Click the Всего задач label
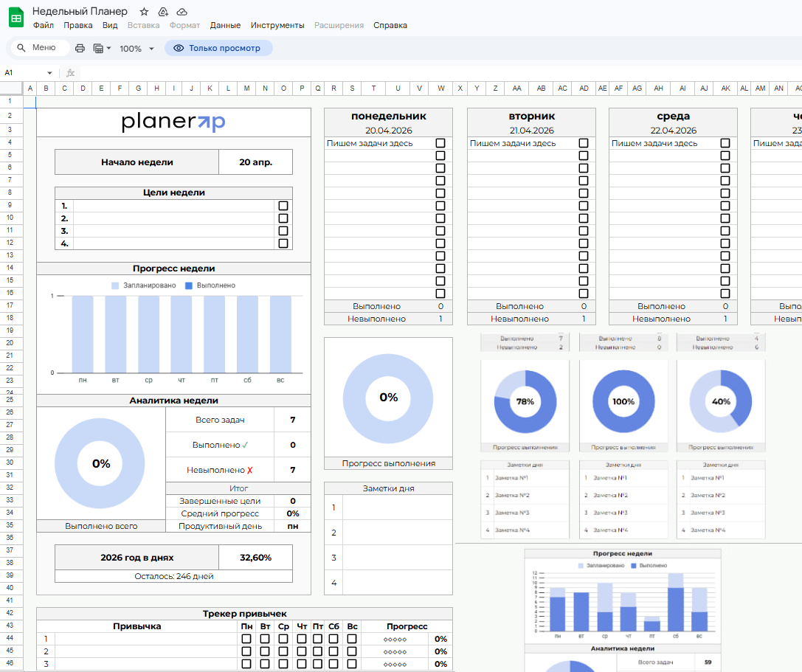The width and height of the screenshot is (802, 672). click(220, 420)
